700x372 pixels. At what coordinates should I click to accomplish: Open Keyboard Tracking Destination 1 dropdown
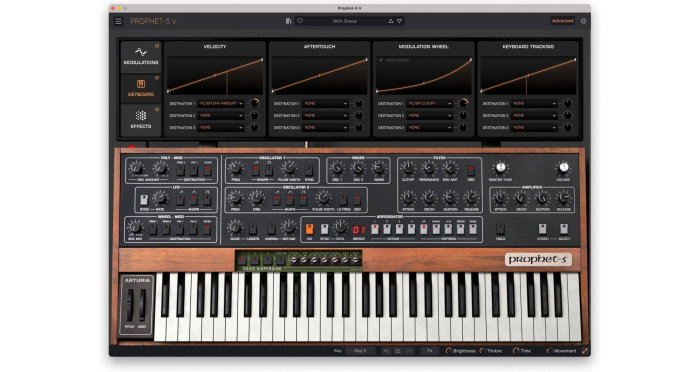(x=534, y=104)
